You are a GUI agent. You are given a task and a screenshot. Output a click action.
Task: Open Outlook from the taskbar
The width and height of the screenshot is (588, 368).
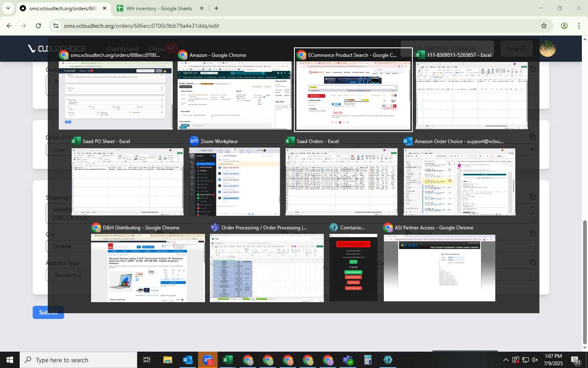tap(187, 360)
